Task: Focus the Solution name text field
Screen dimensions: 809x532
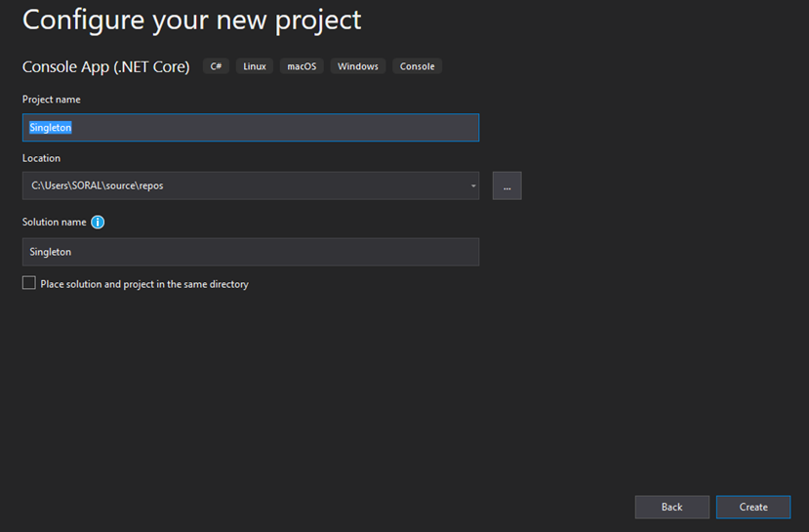Action: (251, 252)
